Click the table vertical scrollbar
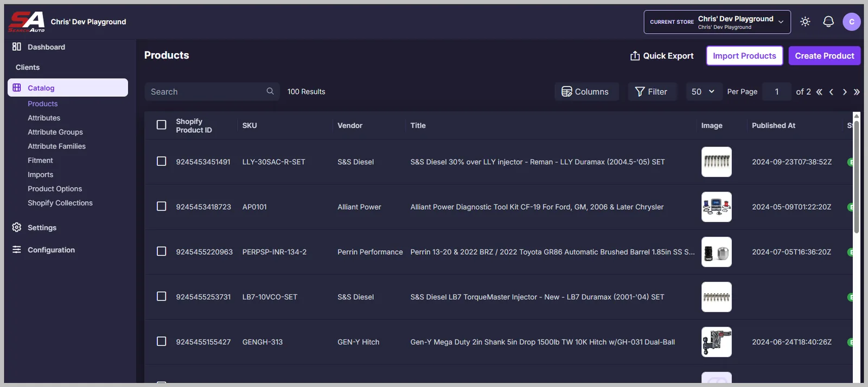The height and width of the screenshot is (387, 868). point(857,176)
